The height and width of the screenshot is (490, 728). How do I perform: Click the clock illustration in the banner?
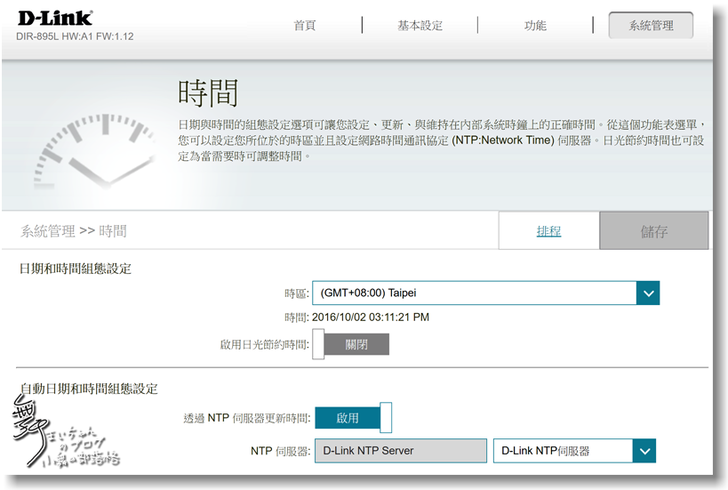point(92,148)
